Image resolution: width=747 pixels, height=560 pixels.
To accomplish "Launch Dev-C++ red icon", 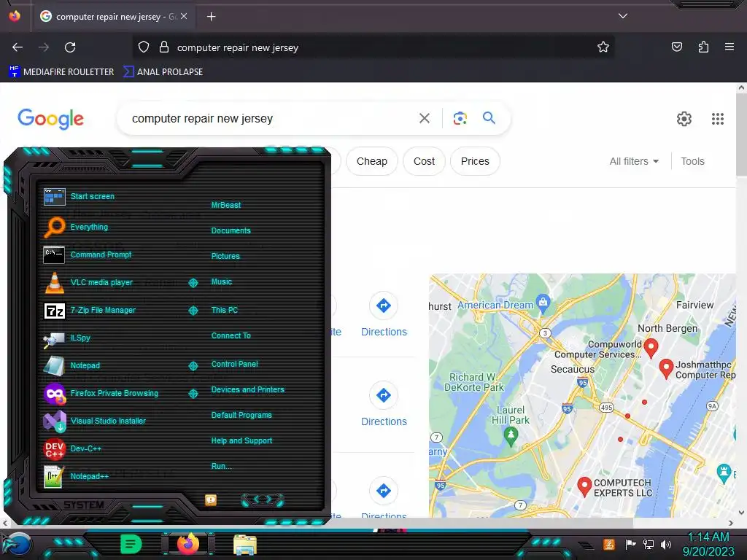I will tap(54, 448).
